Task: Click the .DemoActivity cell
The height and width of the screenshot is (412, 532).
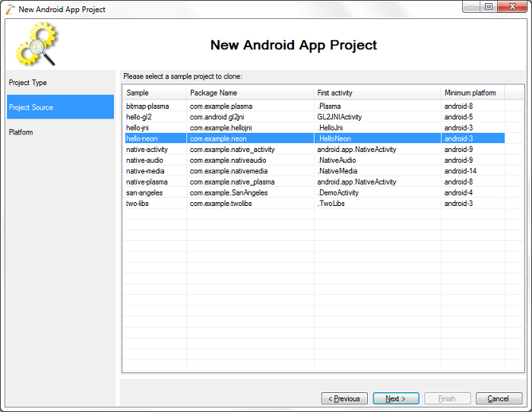Action: pos(338,193)
